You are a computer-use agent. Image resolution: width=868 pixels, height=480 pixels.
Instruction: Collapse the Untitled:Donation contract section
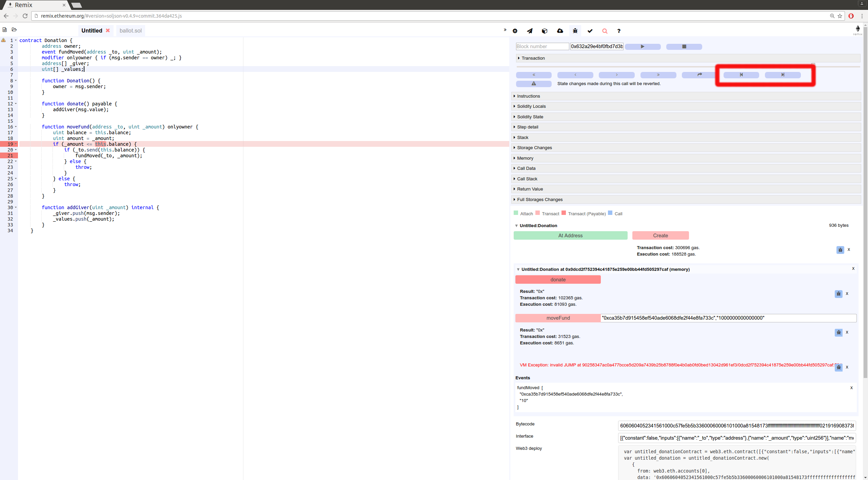[516, 226]
